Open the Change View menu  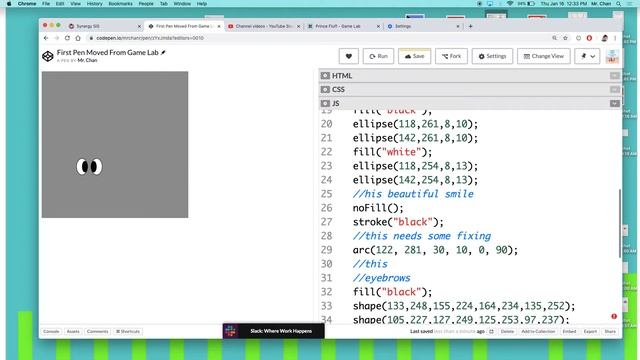(544, 56)
